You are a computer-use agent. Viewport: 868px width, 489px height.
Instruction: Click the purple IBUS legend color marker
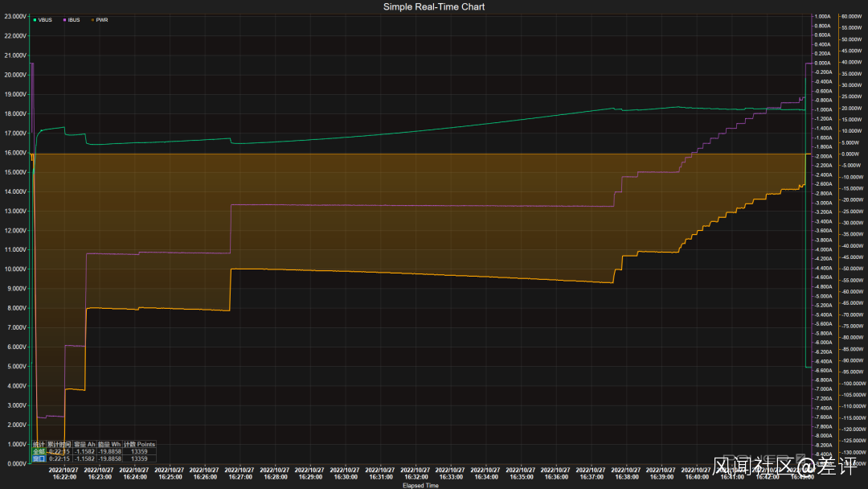point(65,20)
